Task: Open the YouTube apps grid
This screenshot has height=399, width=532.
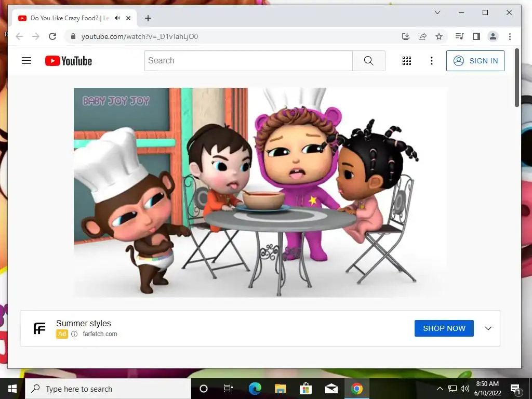Action: (x=406, y=61)
